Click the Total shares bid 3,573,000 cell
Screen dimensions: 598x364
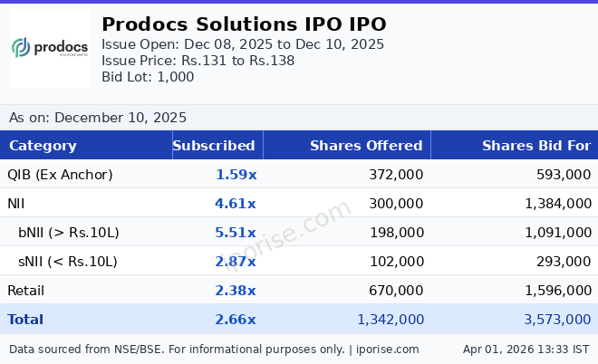tap(558, 320)
